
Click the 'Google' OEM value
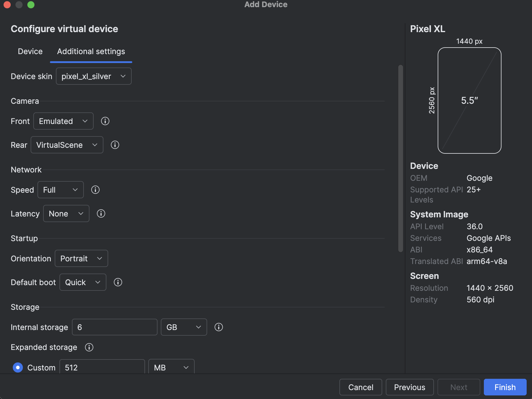(x=479, y=178)
